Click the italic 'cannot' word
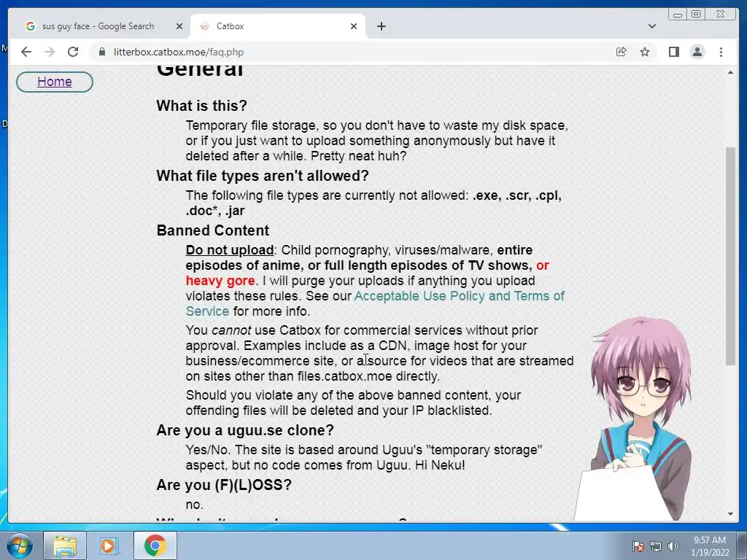The height and width of the screenshot is (560, 747). pyautogui.click(x=231, y=330)
